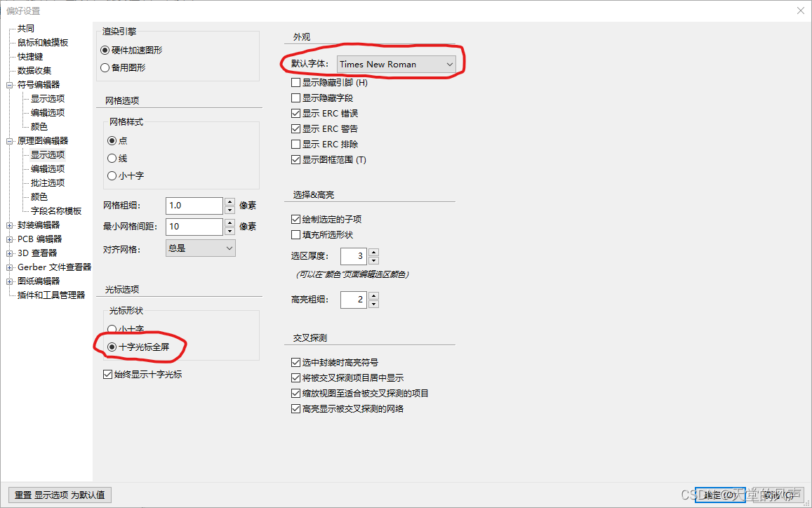812x508 pixels.
Task: Decrease 网格粗细 with down arrow
Action: (230, 210)
